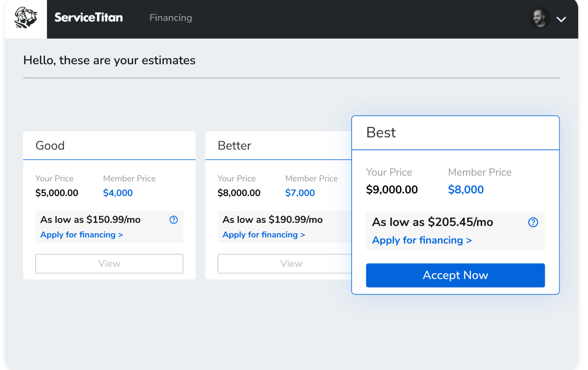Collapse the Best estimate card header
Viewport: 588px width, 370px height.
381,133
